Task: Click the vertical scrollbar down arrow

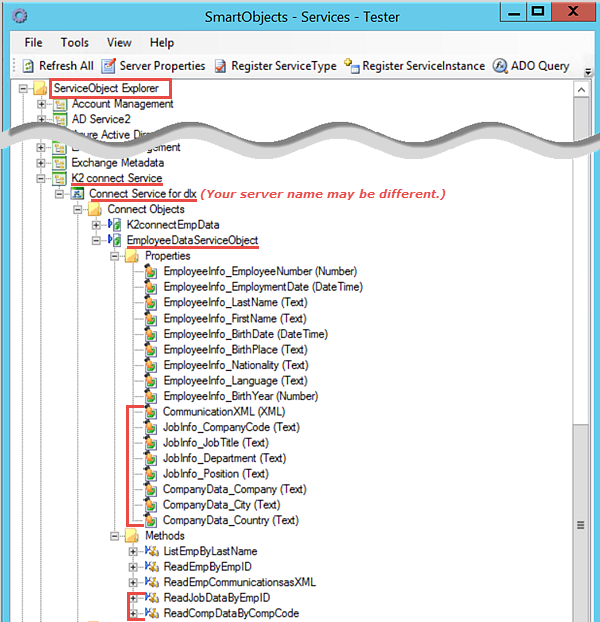Action: pos(579,614)
